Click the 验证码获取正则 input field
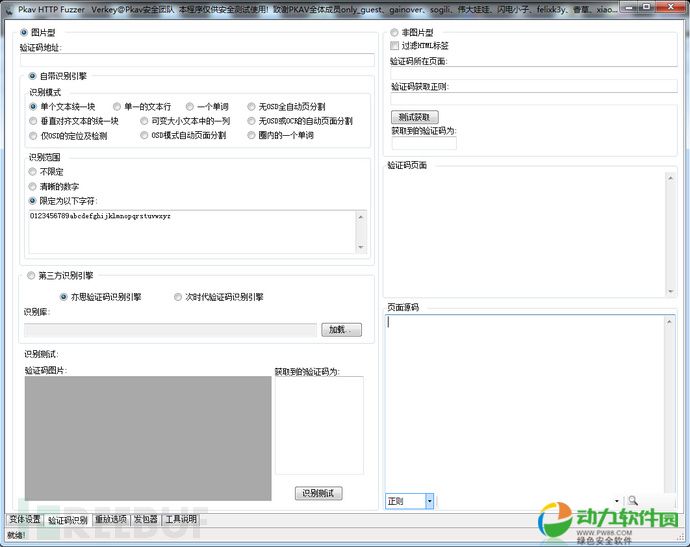The width and height of the screenshot is (690, 547). pyautogui.click(x=533, y=100)
